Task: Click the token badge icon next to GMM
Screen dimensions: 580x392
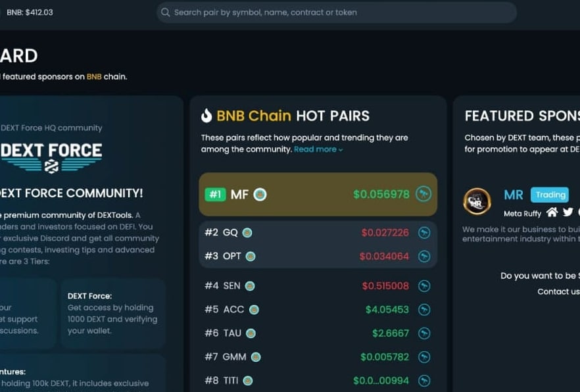Action: 256,357
